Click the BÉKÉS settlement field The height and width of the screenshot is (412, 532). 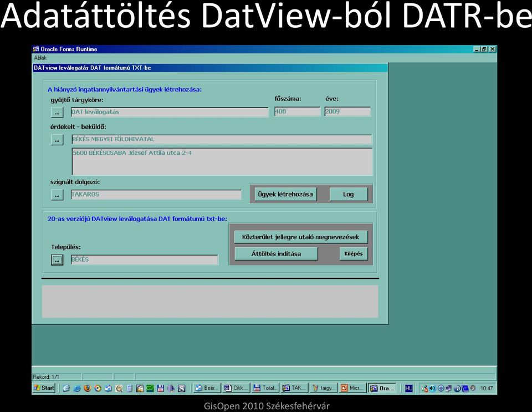pos(144,260)
